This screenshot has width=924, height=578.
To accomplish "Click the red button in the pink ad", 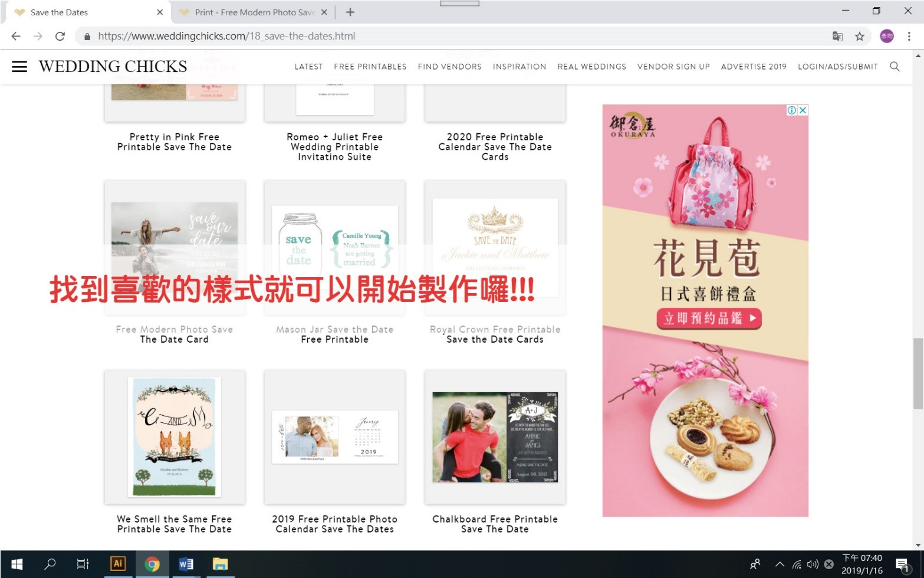I will [709, 318].
